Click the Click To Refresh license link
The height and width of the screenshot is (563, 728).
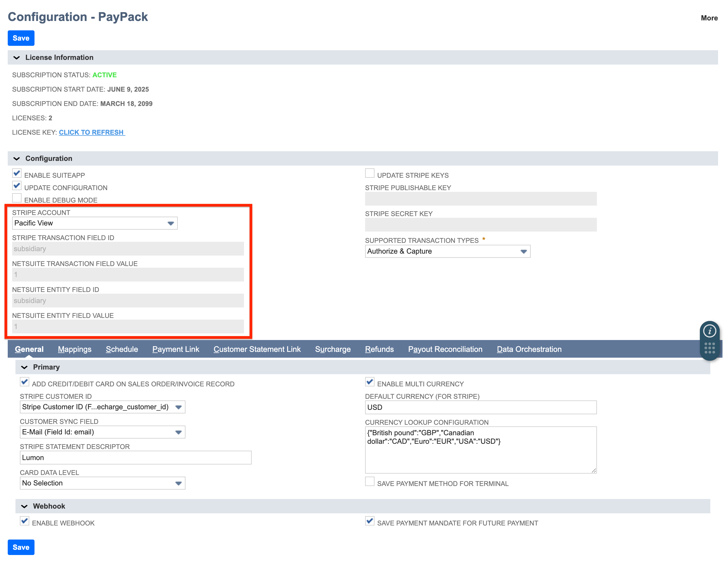tap(91, 132)
